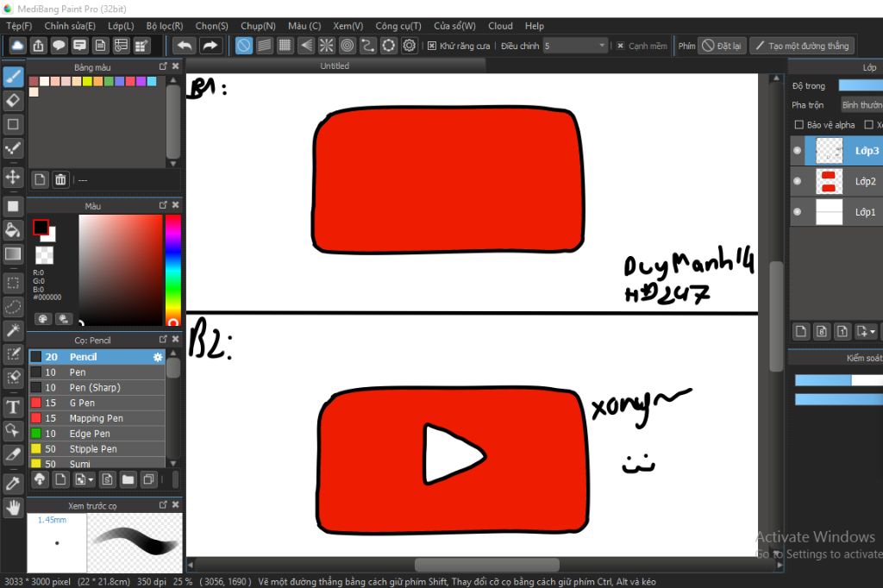
Task: Hide the Lớp3 layer
Action: point(797,150)
